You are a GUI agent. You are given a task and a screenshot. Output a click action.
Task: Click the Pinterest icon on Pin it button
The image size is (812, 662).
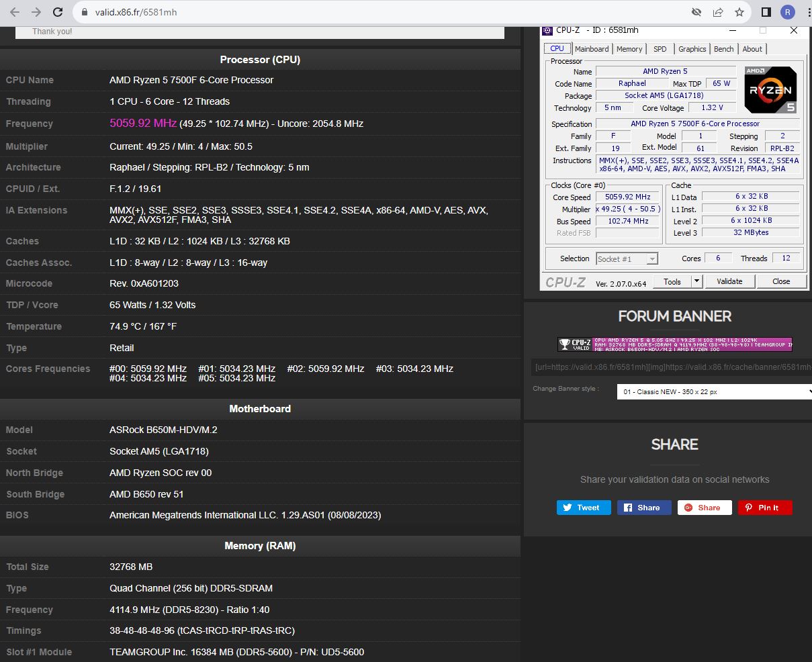coord(748,508)
